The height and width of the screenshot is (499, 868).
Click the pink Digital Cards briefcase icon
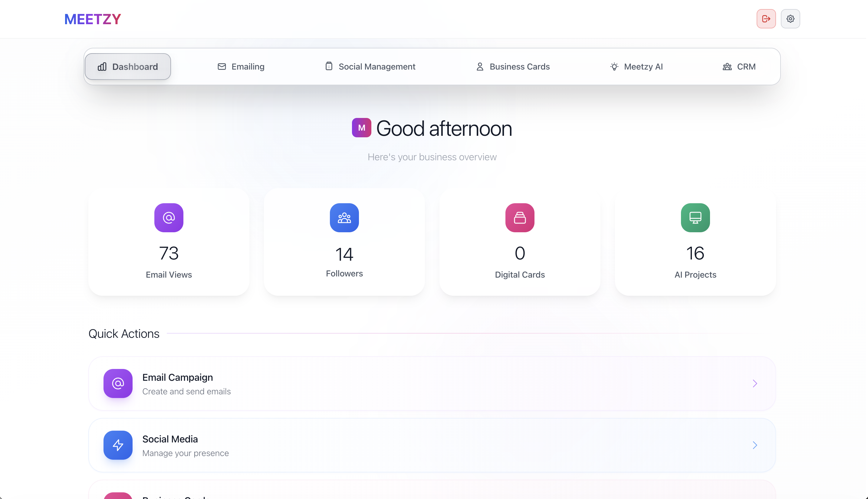520,218
